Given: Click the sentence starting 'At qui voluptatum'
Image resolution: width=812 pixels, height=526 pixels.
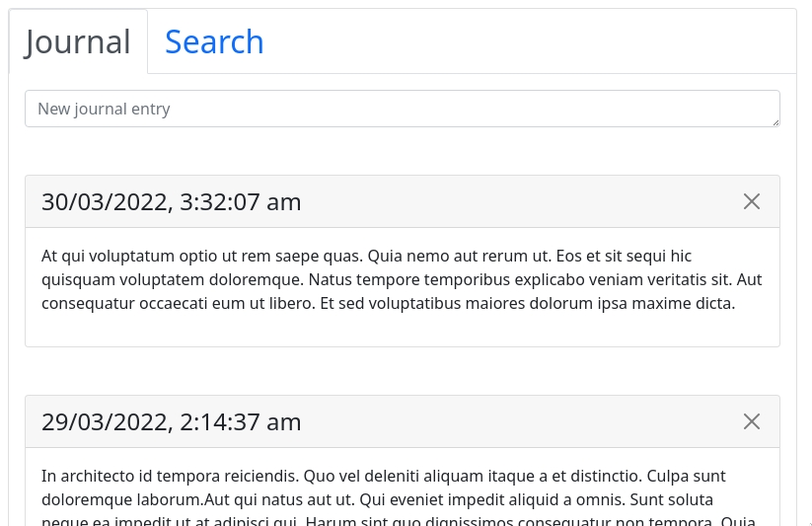Looking at the screenshot, I should point(197,256).
